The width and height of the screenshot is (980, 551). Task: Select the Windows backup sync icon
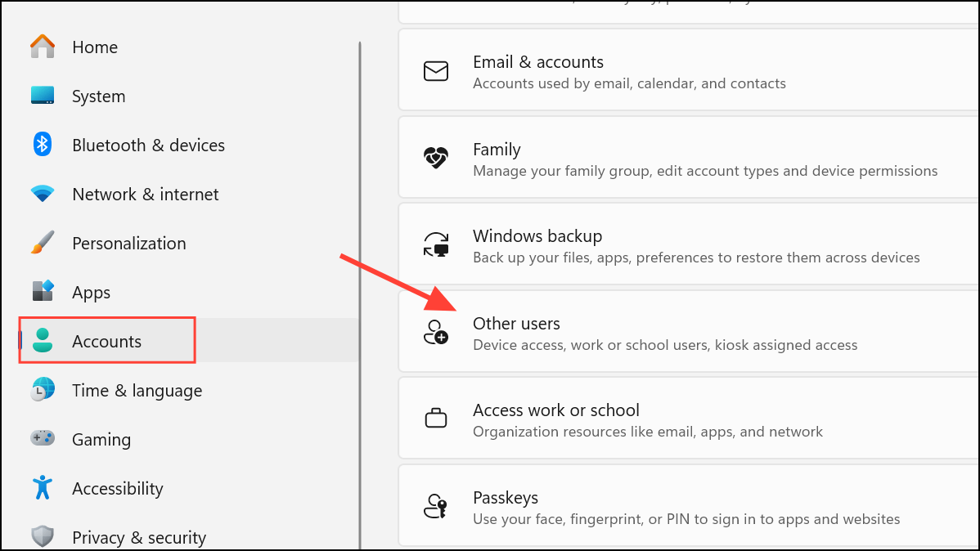pos(436,245)
